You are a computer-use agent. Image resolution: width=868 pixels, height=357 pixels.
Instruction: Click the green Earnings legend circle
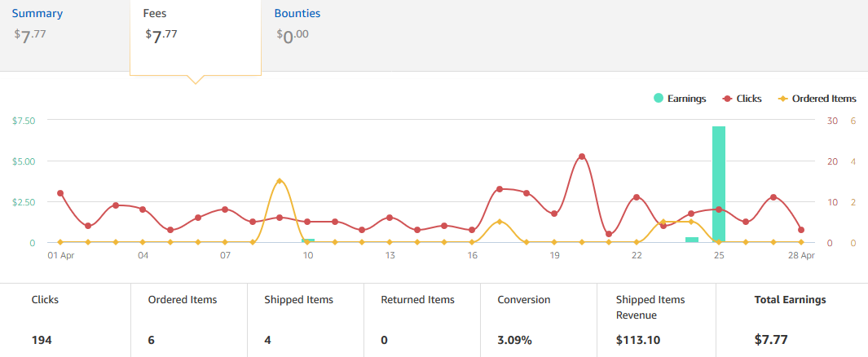point(659,99)
